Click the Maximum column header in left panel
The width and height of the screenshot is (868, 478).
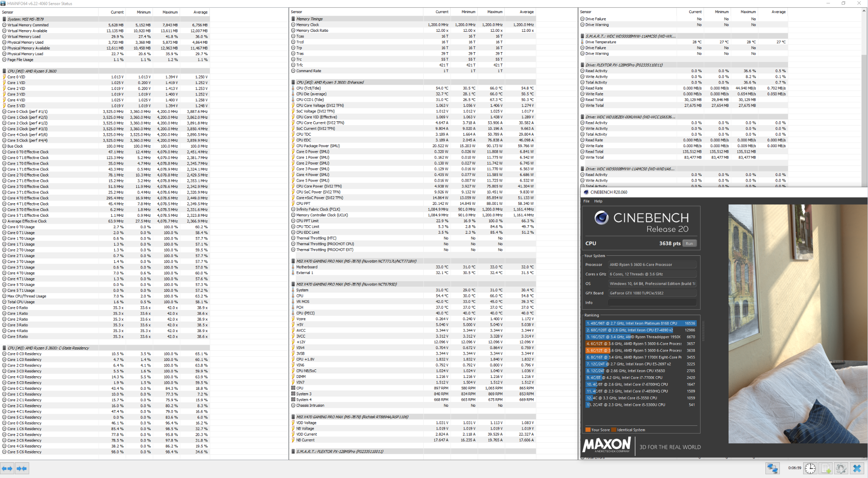[x=170, y=12]
